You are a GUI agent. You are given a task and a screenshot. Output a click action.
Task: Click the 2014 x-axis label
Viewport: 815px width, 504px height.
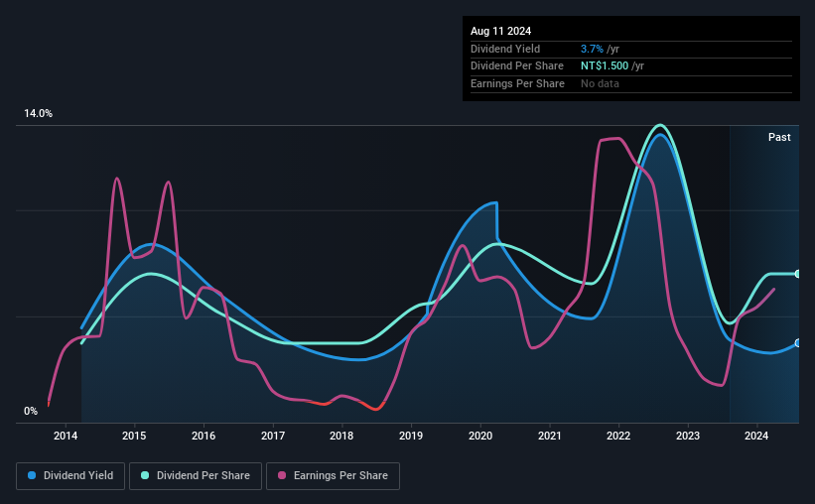(x=66, y=436)
